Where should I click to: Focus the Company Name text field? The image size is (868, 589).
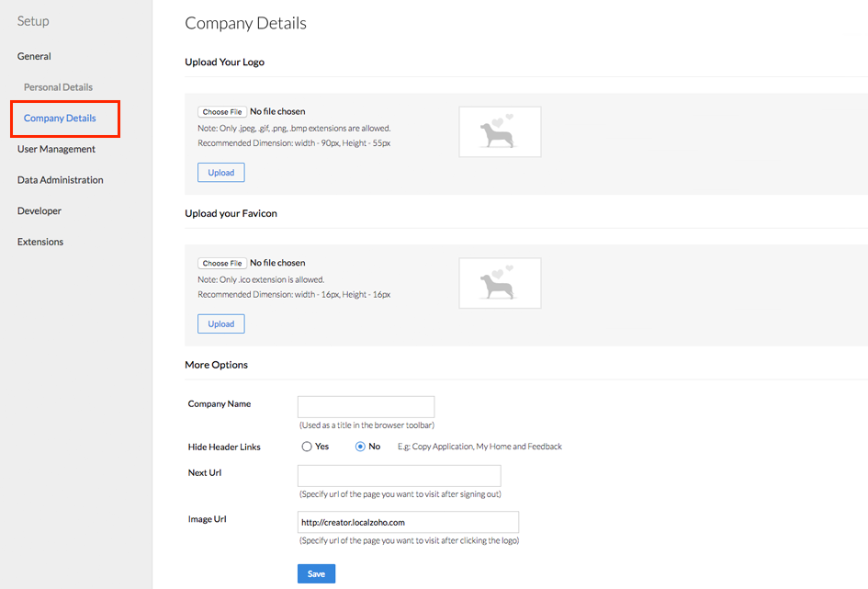coord(366,407)
